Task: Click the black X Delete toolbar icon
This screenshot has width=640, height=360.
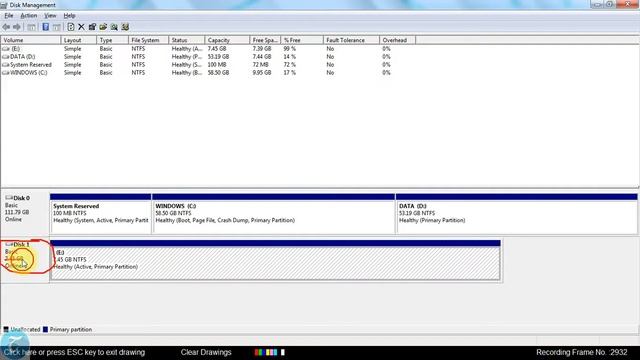Action: 81,27
